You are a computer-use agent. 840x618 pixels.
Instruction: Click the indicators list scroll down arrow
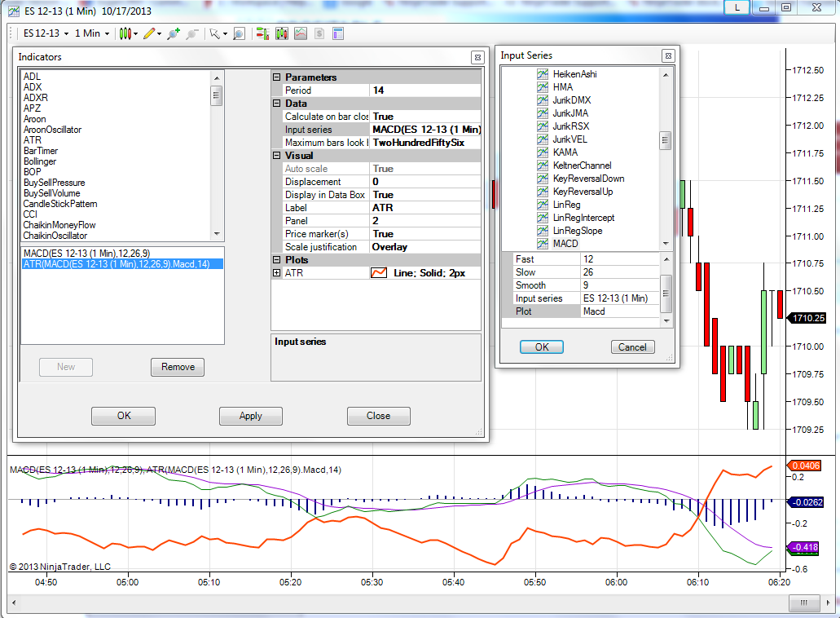pos(217,234)
